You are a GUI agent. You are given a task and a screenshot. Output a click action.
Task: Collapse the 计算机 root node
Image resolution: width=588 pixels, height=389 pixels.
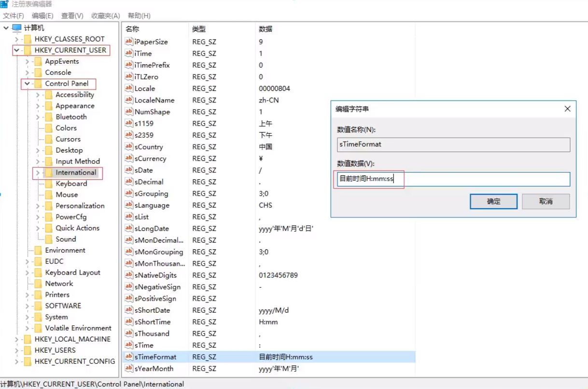tap(6, 28)
